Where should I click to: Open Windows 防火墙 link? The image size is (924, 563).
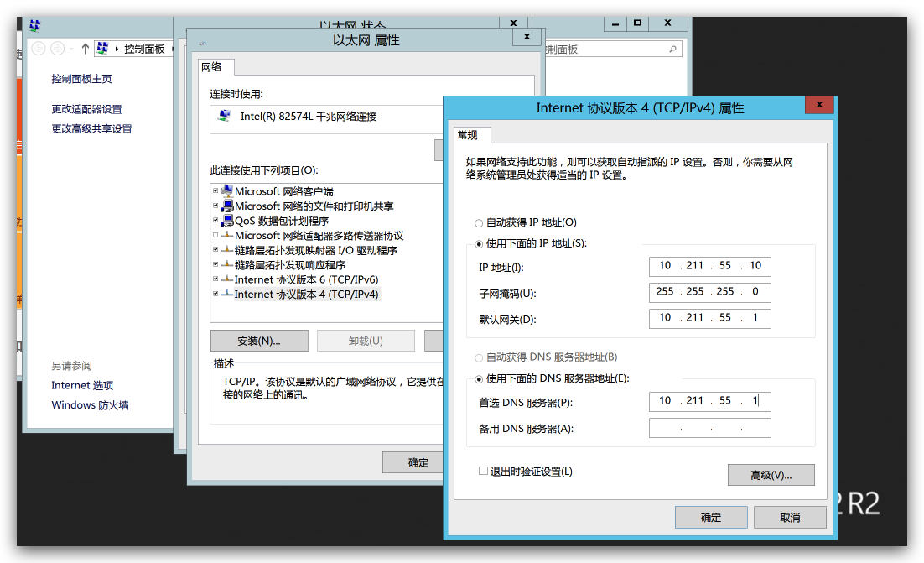tap(90, 405)
